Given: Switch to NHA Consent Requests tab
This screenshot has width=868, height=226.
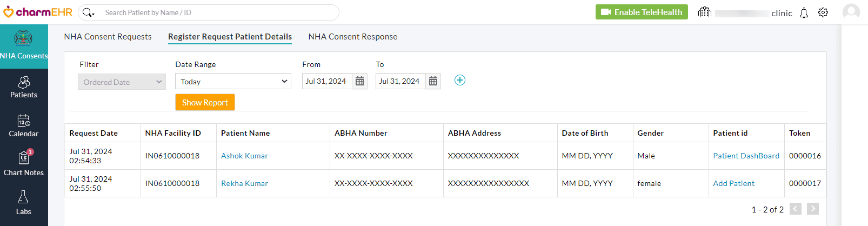Looking at the screenshot, I should tap(108, 37).
